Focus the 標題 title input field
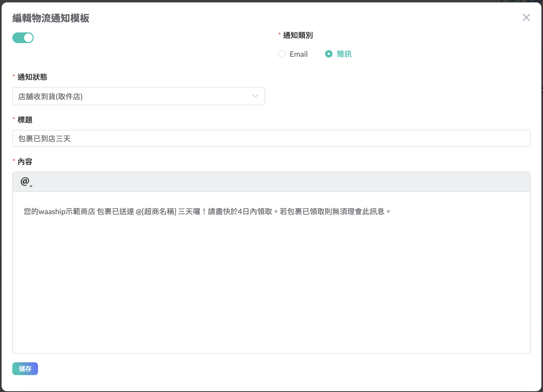Image resolution: width=543 pixels, height=392 pixels. tap(271, 138)
